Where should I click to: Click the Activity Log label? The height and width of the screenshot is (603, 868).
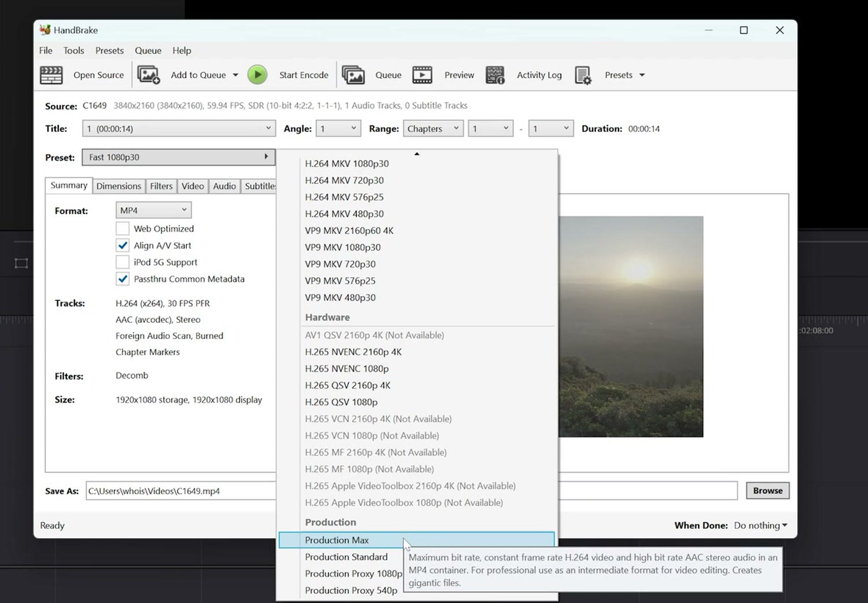(539, 75)
